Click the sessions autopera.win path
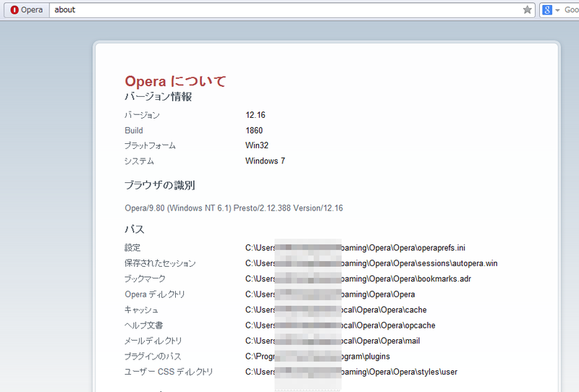Screen dimensions: 579x392 [x=371, y=263]
